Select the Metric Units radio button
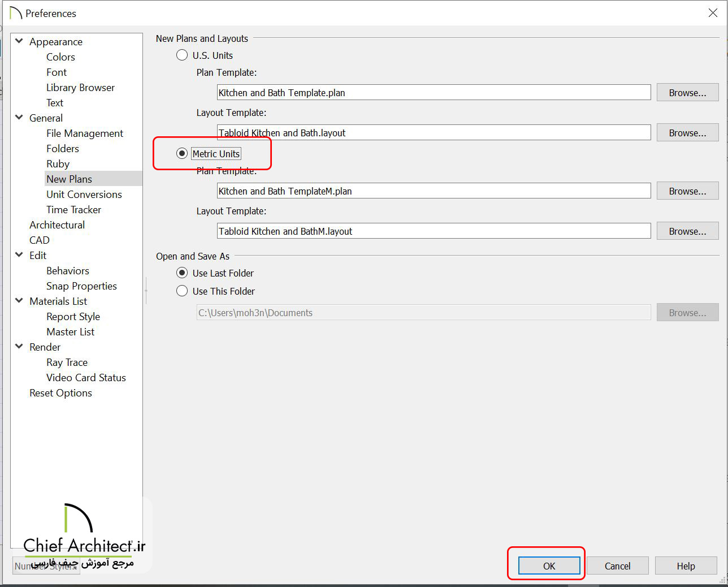The width and height of the screenshot is (728, 587). point(182,154)
